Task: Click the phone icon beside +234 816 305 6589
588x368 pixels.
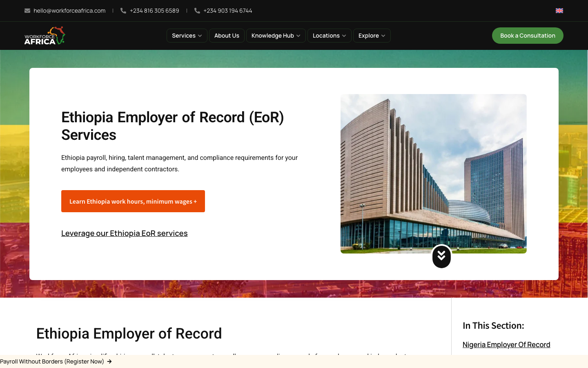Action: click(x=123, y=11)
